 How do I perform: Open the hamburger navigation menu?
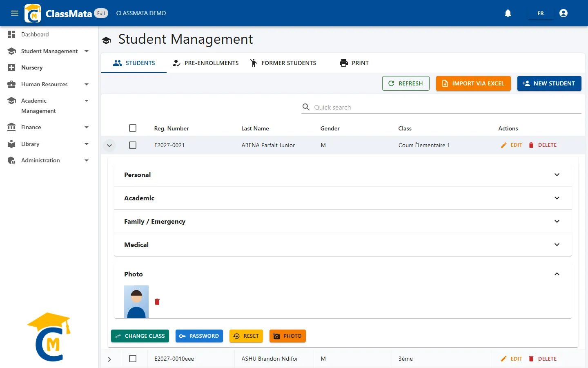(15, 13)
